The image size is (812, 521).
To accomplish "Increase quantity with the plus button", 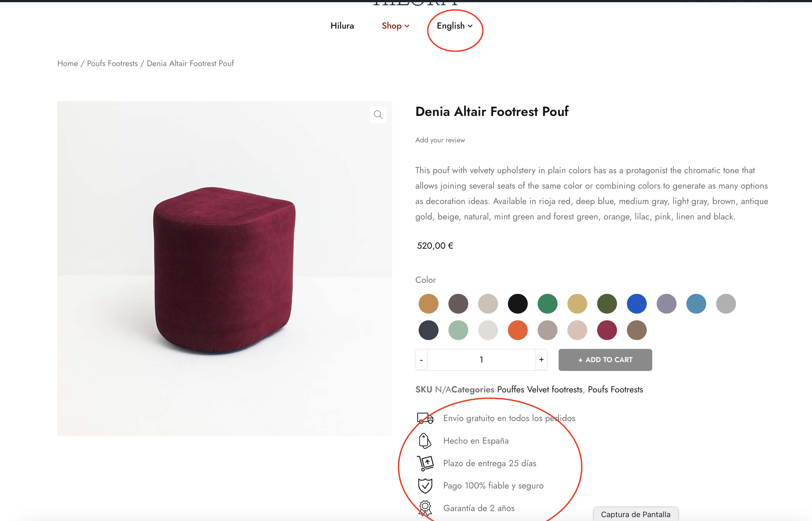I will (541, 360).
